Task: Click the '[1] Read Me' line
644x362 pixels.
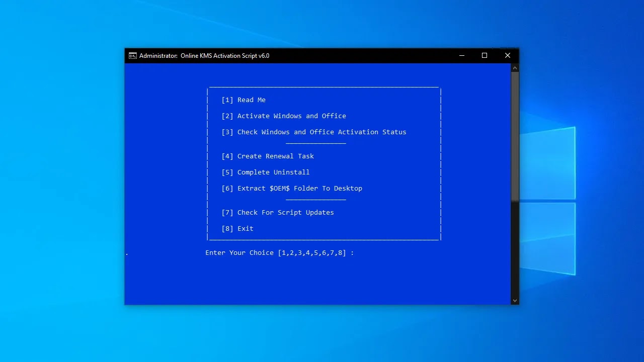Action: (244, 100)
